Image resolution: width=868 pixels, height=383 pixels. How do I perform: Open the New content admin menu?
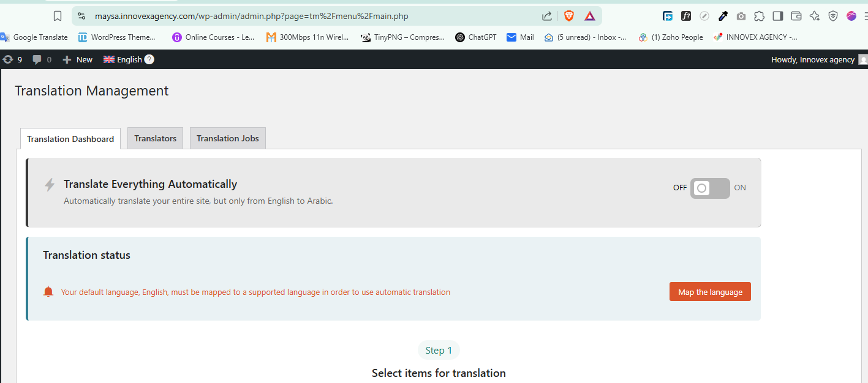[x=77, y=59]
